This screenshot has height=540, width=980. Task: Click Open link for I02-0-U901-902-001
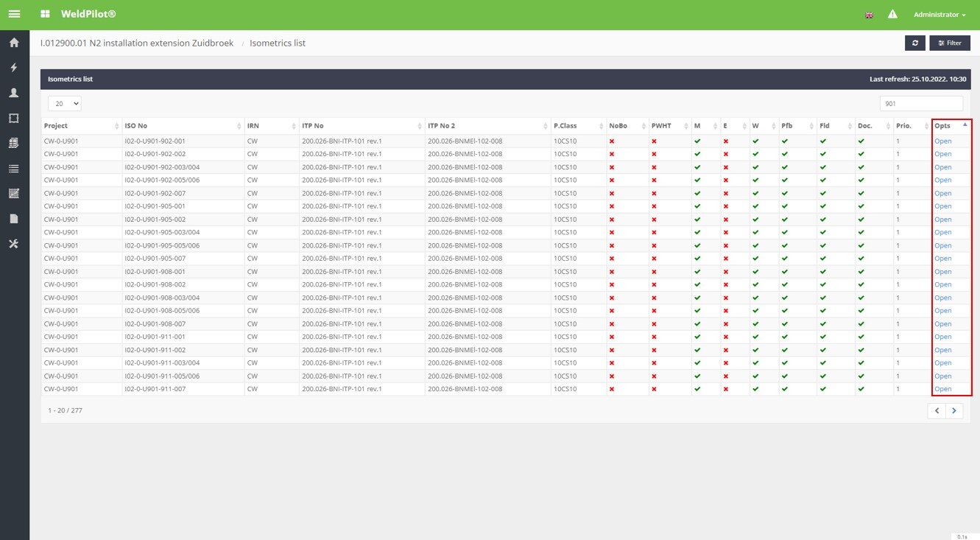coord(942,141)
